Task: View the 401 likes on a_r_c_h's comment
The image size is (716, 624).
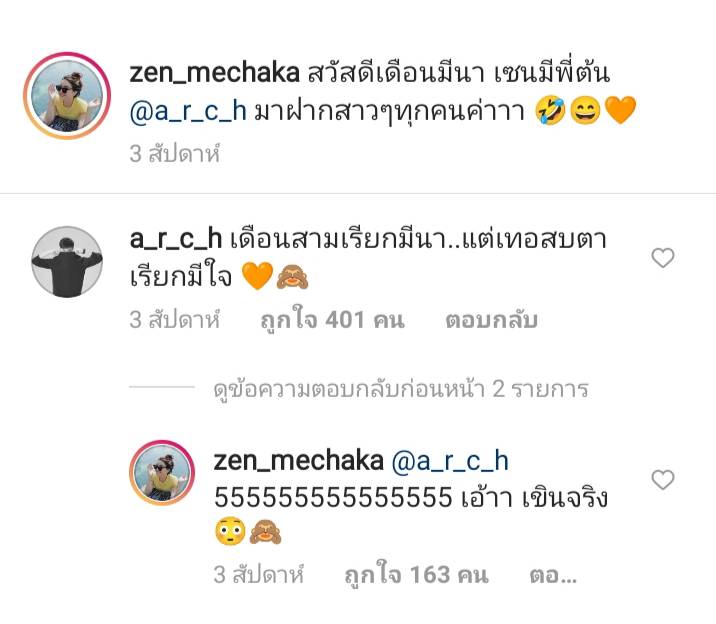Action: (332, 320)
